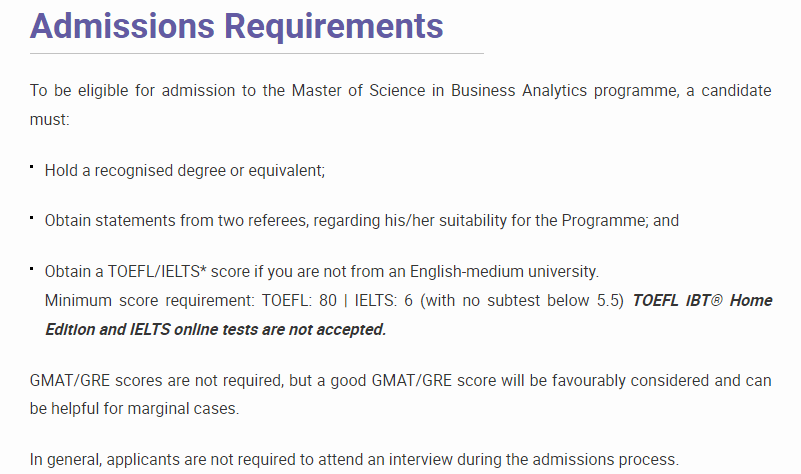The width and height of the screenshot is (801, 474).
Task: Click the Admissions Requirements heading
Action: (x=237, y=26)
